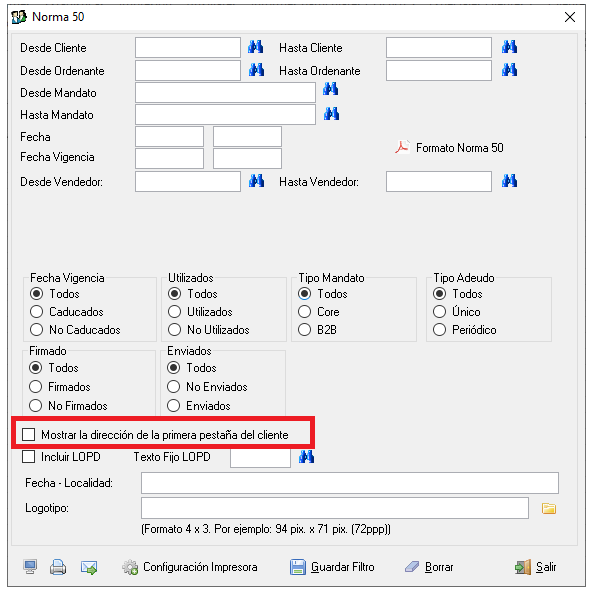591x590 pixels.
Task: Click Guardar Filtro button
Action: pyautogui.click(x=332, y=567)
